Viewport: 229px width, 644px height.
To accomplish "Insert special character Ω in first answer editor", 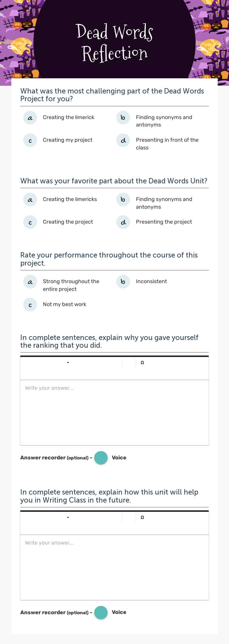I will 142,362.
